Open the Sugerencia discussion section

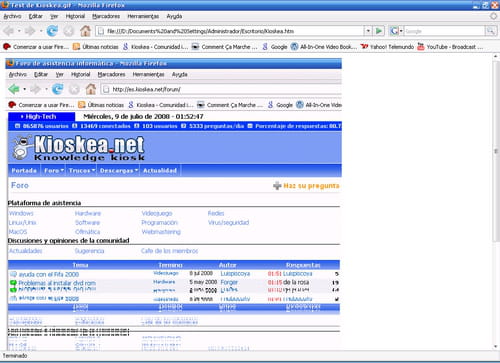tap(89, 251)
